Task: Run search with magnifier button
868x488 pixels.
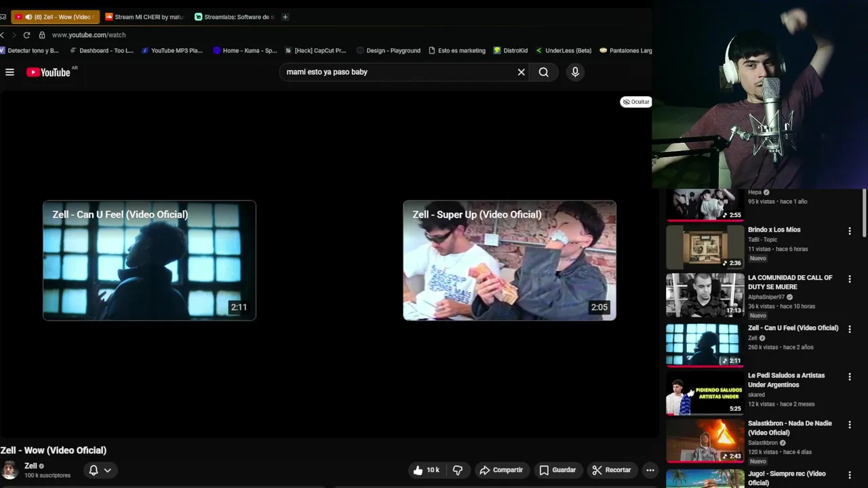Action: (543, 72)
